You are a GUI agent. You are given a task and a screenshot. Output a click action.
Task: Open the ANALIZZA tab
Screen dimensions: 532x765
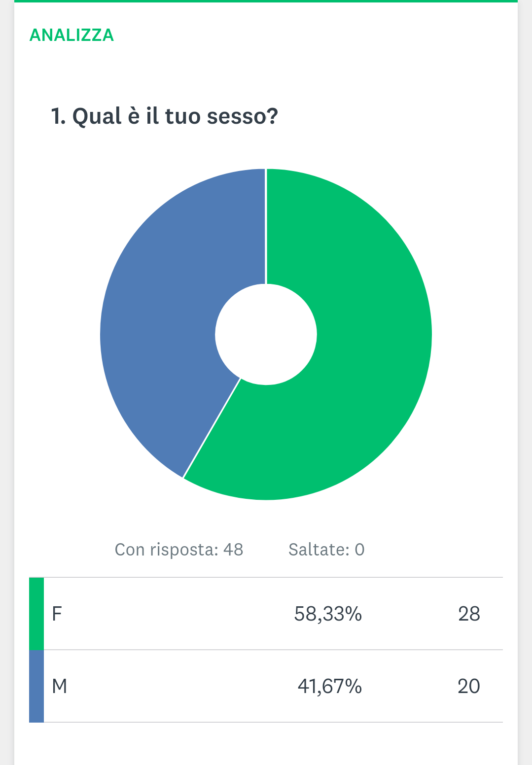coord(71,35)
